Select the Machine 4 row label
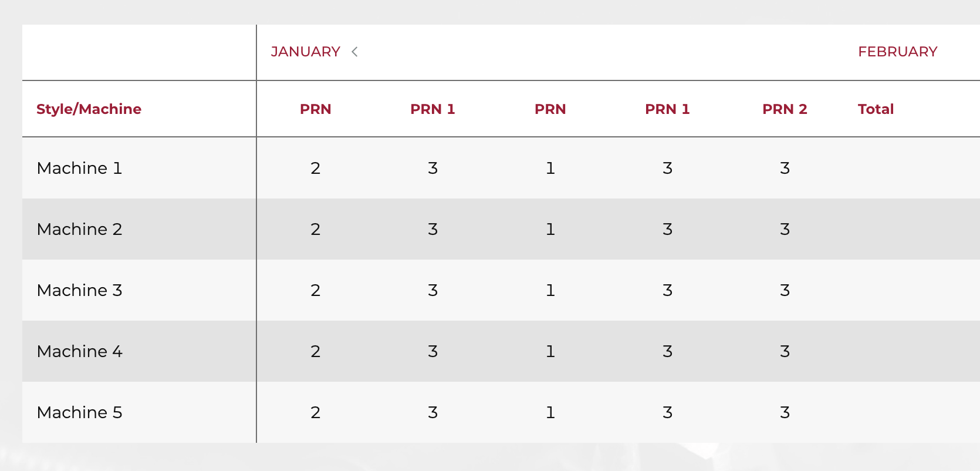The image size is (980, 471). coord(79,351)
